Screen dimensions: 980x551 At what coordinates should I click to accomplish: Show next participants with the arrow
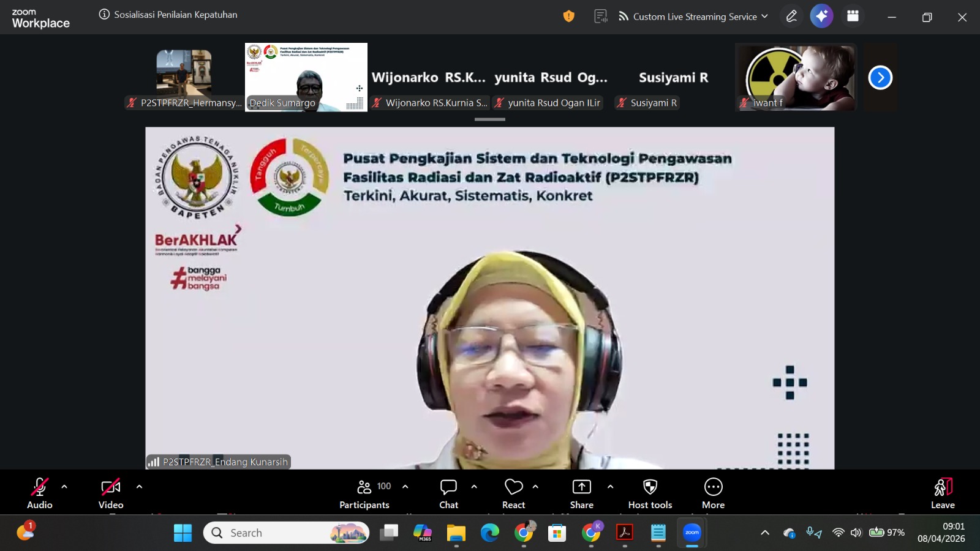coord(880,78)
